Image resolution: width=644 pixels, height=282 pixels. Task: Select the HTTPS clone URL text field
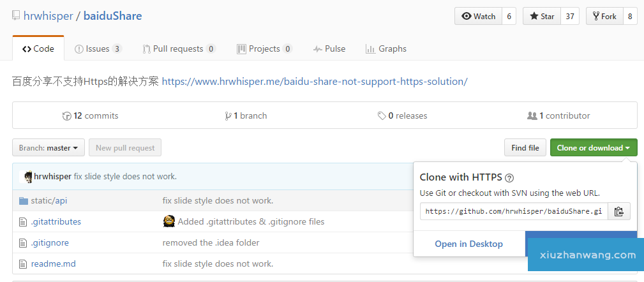point(513,212)
